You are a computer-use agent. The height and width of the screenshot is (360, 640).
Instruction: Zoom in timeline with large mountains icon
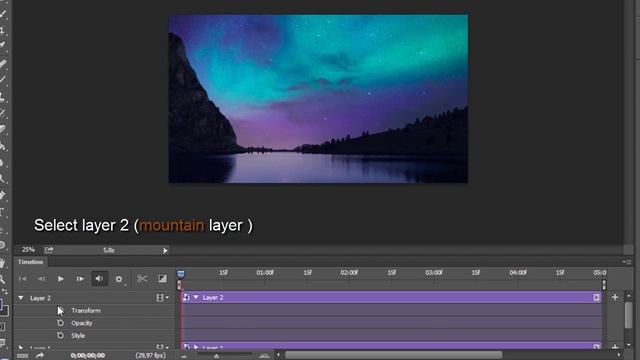tap(264, 356)
